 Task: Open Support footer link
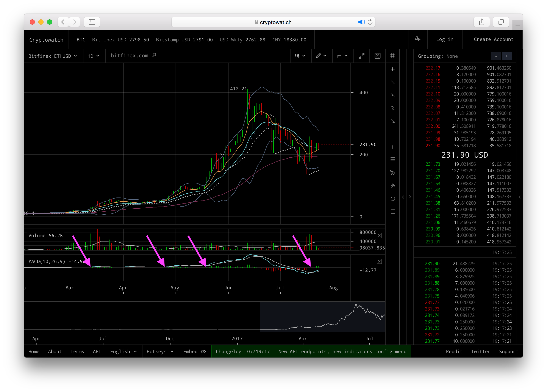pyautogui.click(x=509, y=351)
